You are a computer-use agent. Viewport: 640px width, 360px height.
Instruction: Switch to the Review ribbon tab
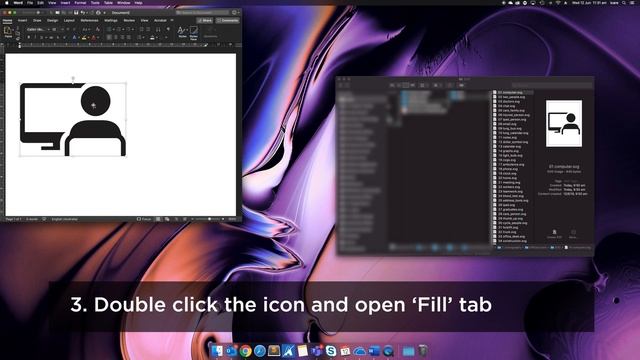(x=129, y=20)
